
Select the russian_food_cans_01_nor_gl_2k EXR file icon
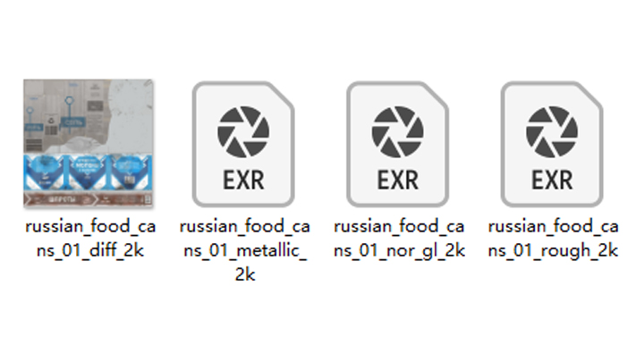397,144
